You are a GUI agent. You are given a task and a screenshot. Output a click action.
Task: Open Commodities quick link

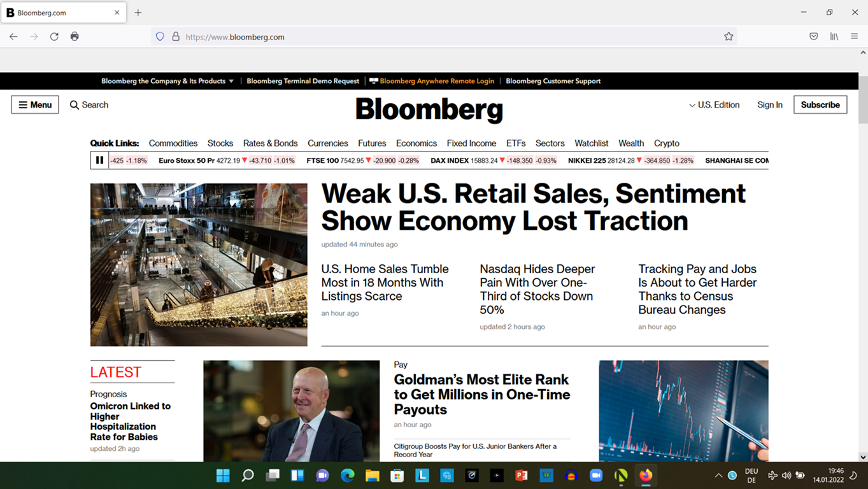click(173, 143)
